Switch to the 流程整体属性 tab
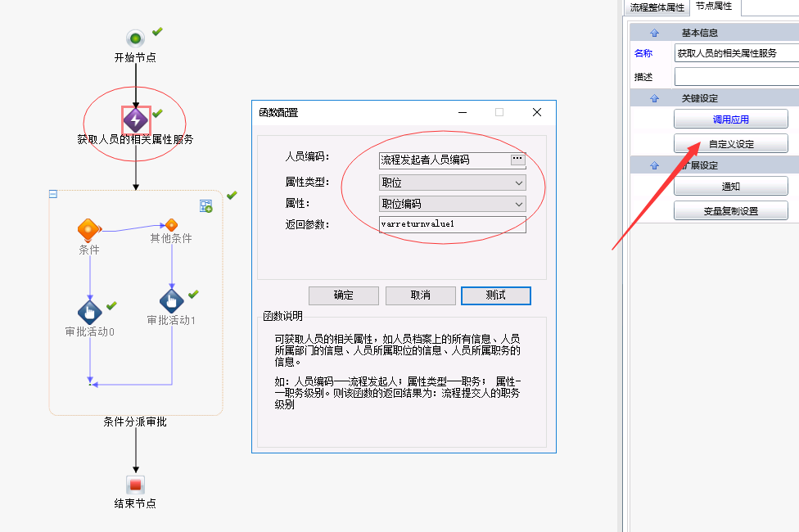 click(657, 7)
